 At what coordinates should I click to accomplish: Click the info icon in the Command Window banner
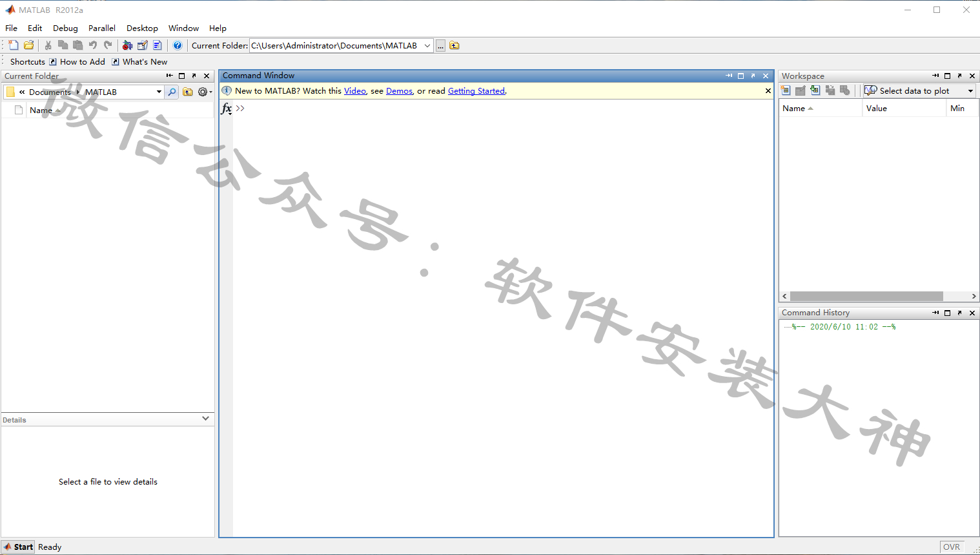(227, 90)
